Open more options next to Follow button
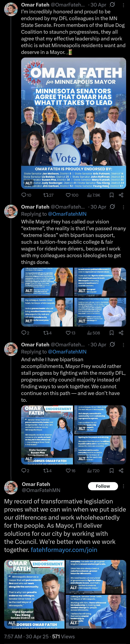Viewport: 130px width, 644px height. pyautogui.click(x=123, y=486)
